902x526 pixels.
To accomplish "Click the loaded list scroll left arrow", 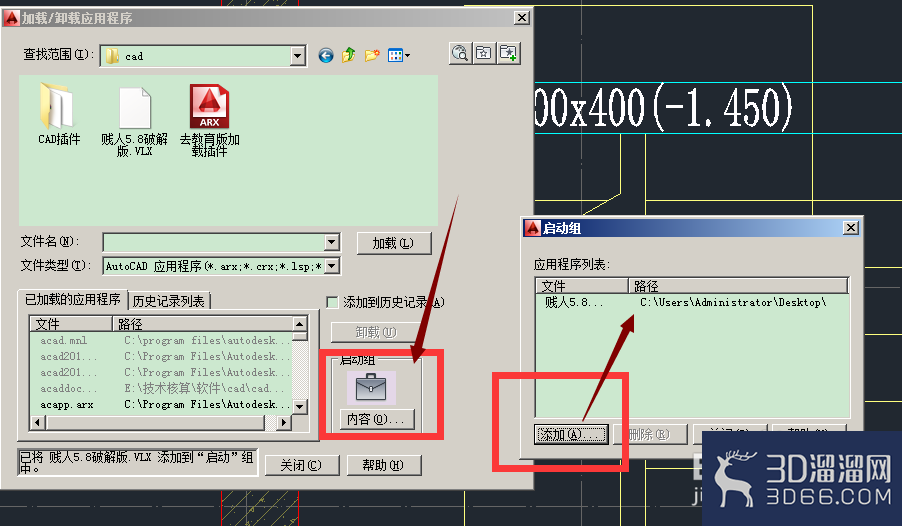I will coord(38,422).
